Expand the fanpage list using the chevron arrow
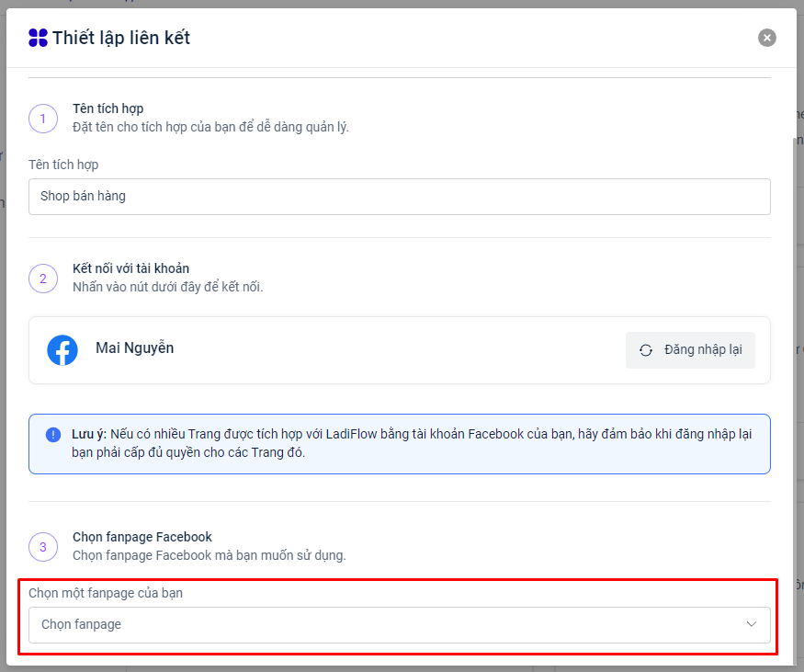 751,624
